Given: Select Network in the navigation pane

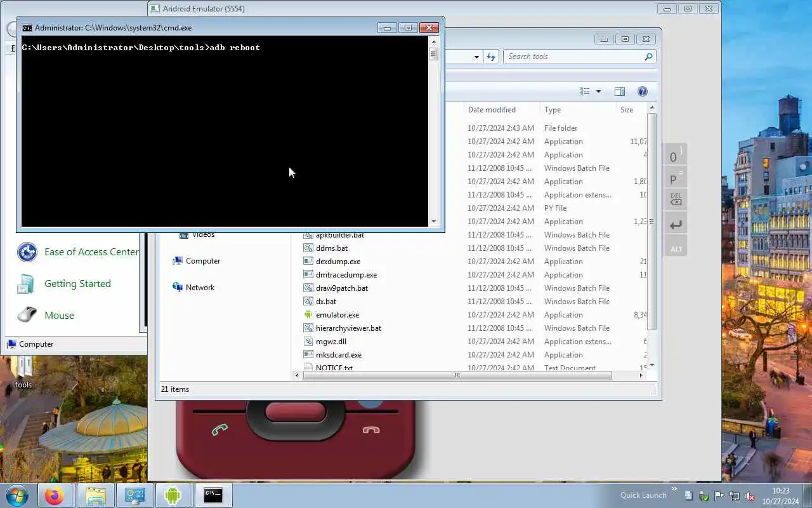Looking at the screenshot, I should (200, 288).
